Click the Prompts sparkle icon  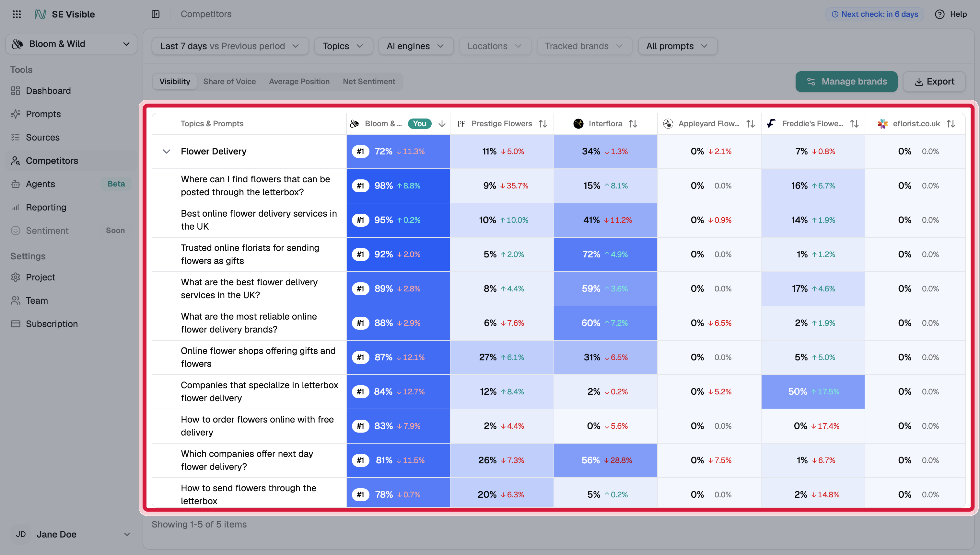[16, 114]
